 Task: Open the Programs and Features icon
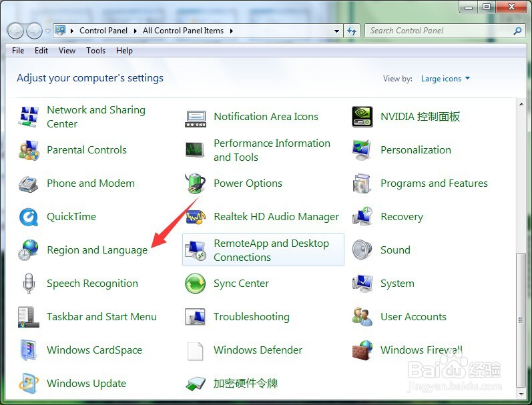click(x=362, y=183)
